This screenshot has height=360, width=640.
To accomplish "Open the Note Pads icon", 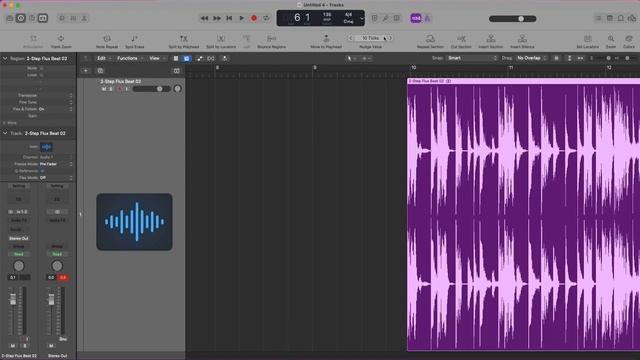I will point(609,18).
